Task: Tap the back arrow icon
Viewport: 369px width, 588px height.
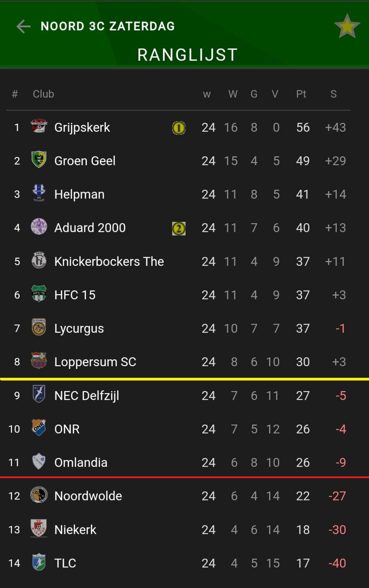Action: point(23,26)
